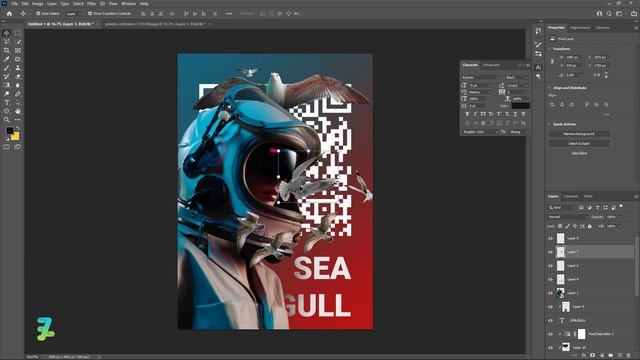Select the Frame tool
Screen dimensions: 640x360
(x=18, y=50)
